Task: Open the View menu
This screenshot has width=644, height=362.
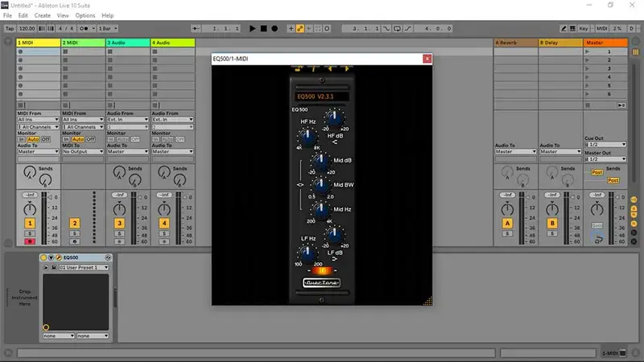Action: pyautogui.click(x=63, y=15)
